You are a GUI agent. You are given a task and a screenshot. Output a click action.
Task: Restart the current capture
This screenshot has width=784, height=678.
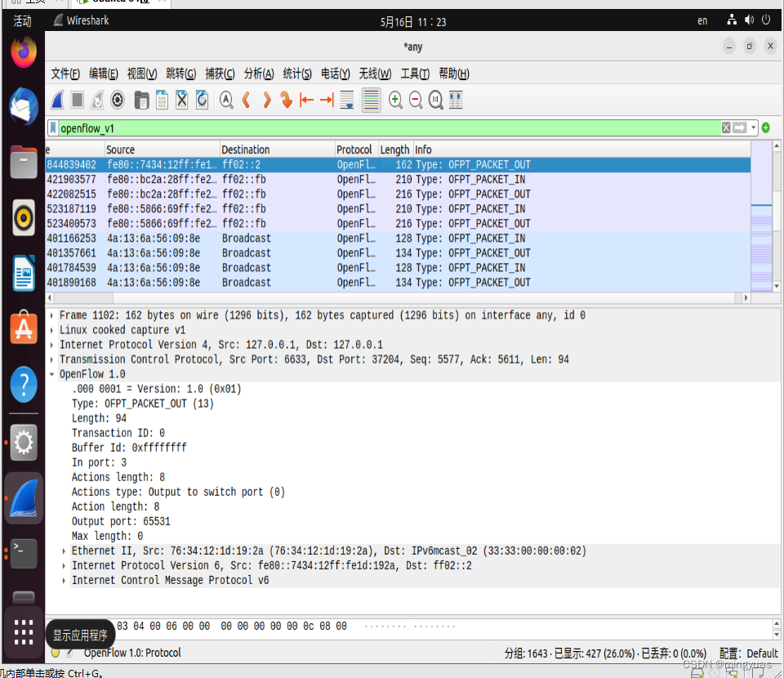[x=97, y=100]
